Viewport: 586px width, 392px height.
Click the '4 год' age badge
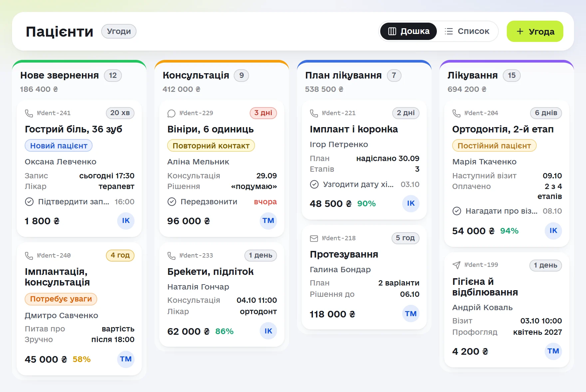120,255
